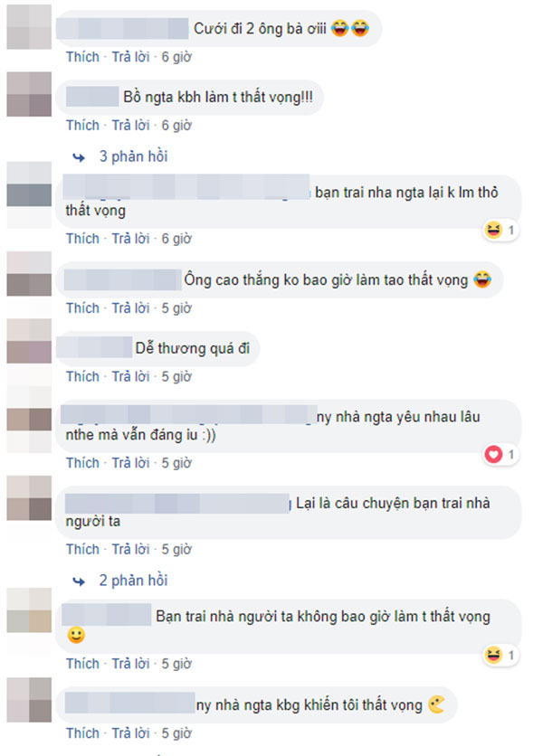This screenshot has width=543, height=756.
Task: Reply to "Dễ thương quá đi" comment
Action: click(131, 376)
